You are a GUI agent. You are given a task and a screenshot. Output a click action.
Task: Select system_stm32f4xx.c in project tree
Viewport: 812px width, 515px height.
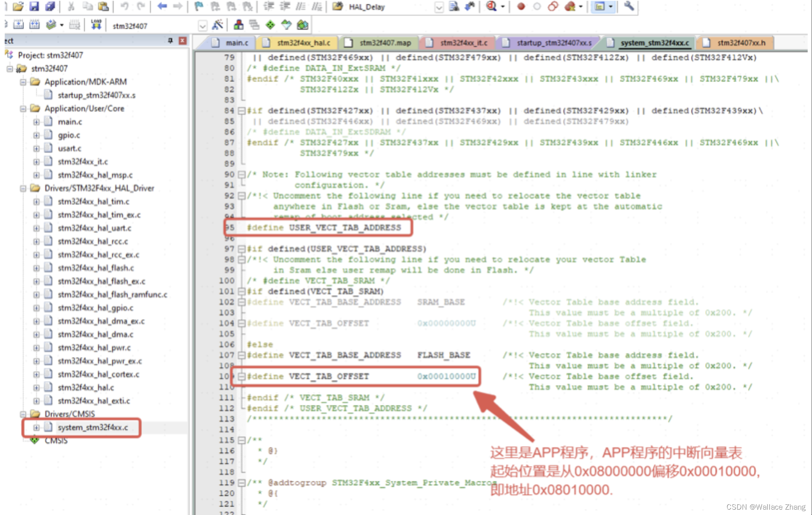pos(93,428)
